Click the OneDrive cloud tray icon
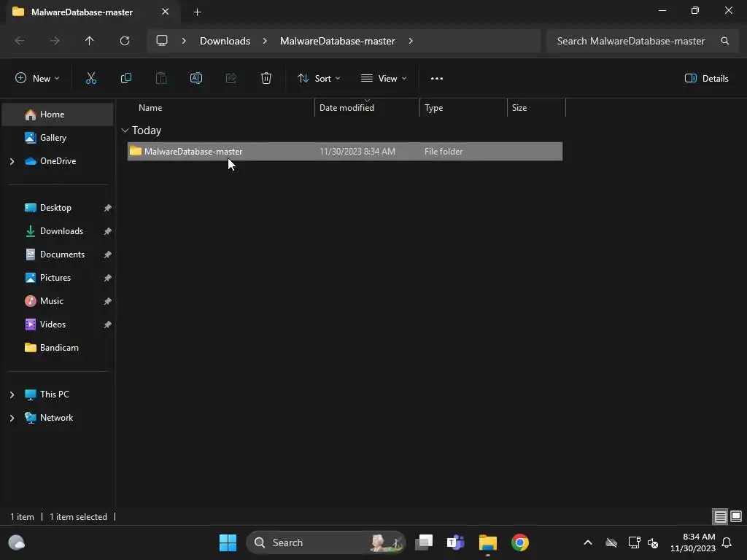The image size is (747, 560). pyautogui.click(x=611, y=542)
